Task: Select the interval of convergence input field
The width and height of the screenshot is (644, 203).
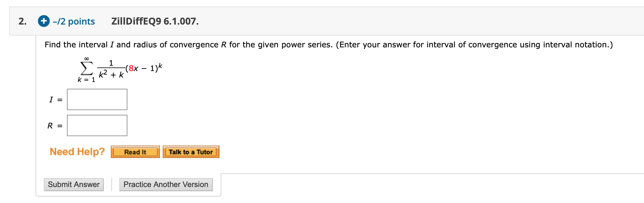Action: (x=97, y=99)
